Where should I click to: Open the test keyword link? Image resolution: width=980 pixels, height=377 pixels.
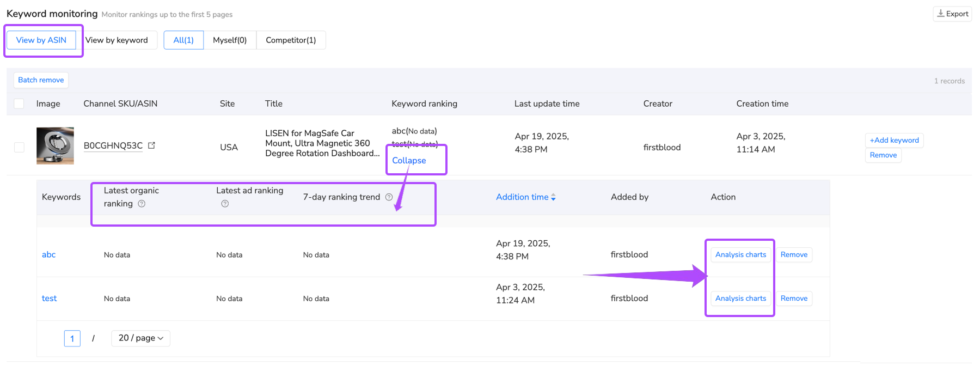[49, 299]
